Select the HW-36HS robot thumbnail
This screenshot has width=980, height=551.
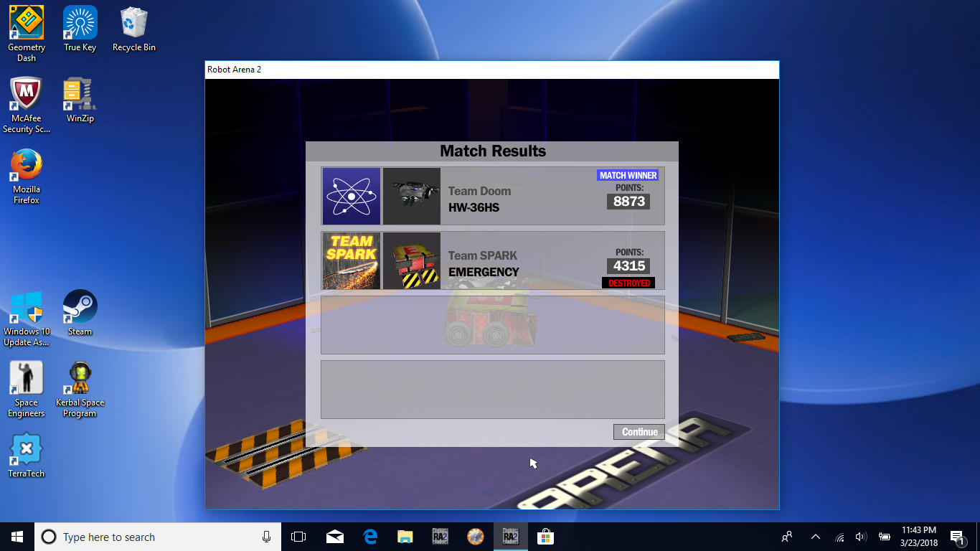[x=412, y=197]
